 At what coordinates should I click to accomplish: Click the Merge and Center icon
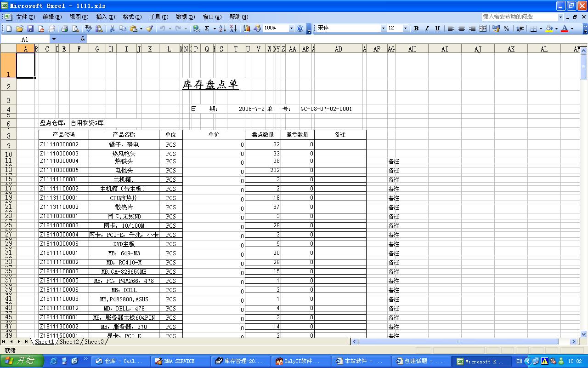pyautogui.click(x=483, y=29)
